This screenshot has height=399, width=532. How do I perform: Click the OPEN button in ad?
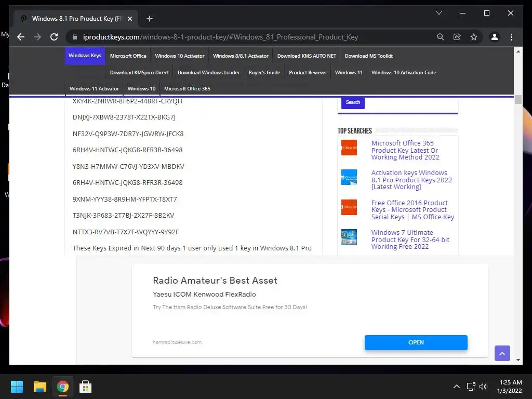(416, 342)
